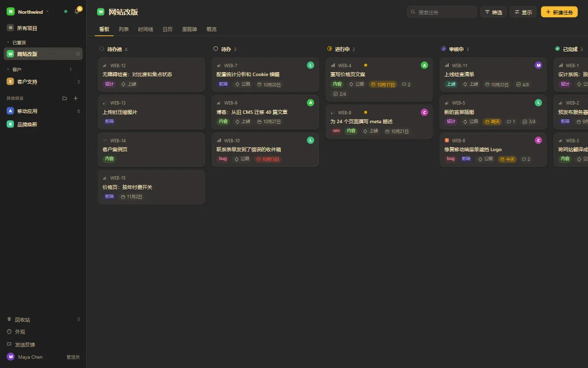The width and height of the screenshot is (588, 368).
Task: Click Maya Chen's avatar in sidebar
Action: (10, 357)
